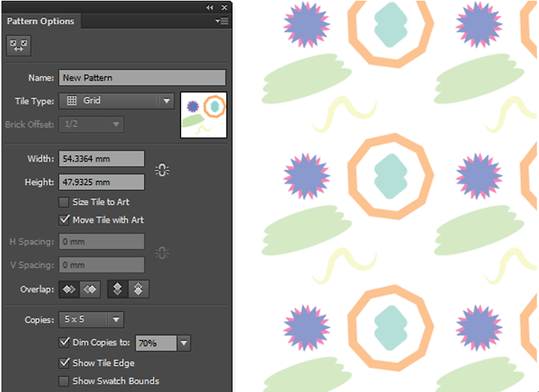
Task: Select the Pattern Tile Tool icon
Action: [x=19, y=46]
